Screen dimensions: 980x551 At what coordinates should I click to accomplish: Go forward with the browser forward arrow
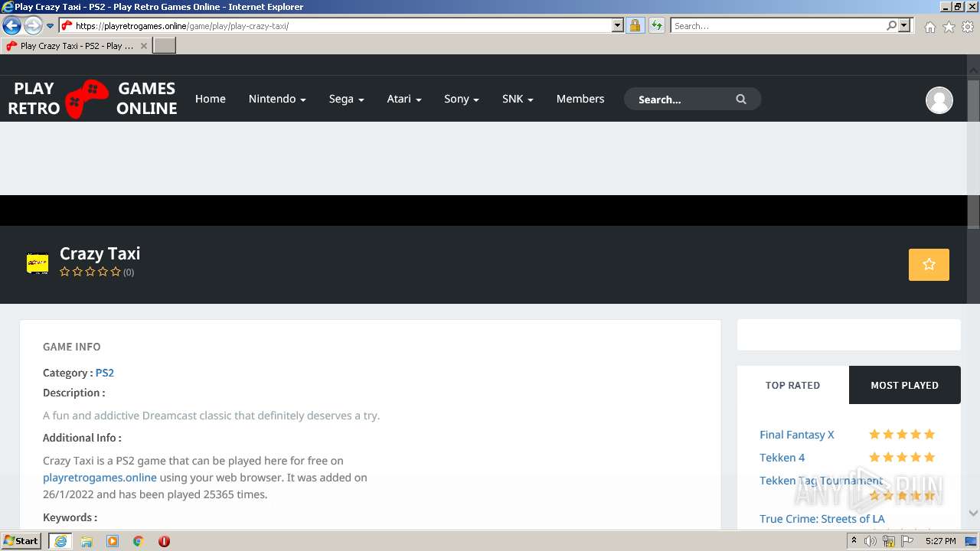pyautogui.click(x=33, y=26)
